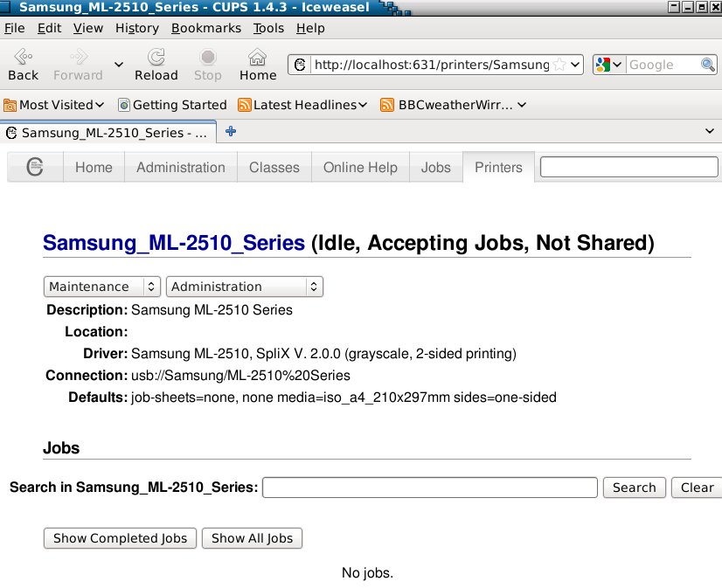Image resolution: width=722 pixels, height=588 pixels.
Task: Click the Search button
Action: coord(635,488)
